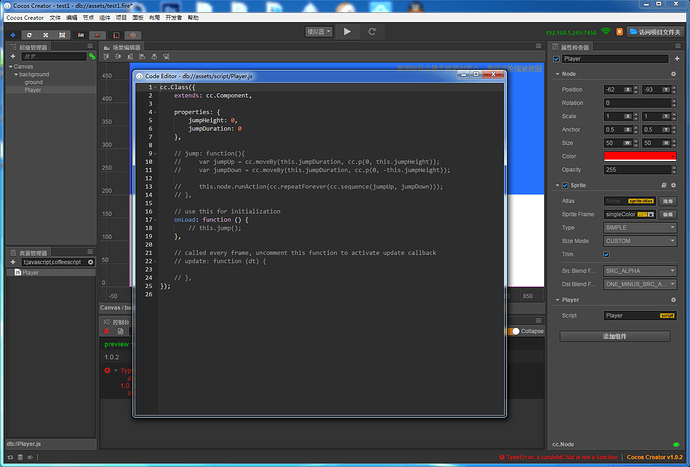Click the green link icon beside hierarchy search

(x=92, y=56)
